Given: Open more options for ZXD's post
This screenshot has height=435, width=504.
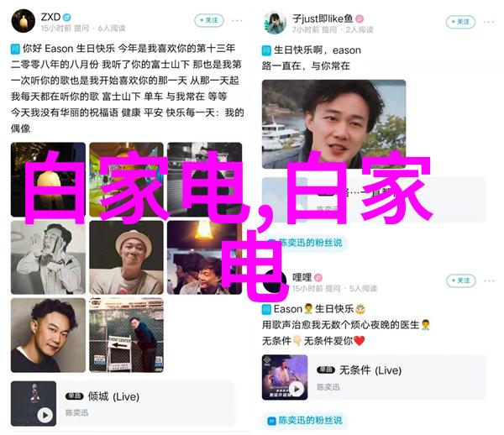Looking at the screenshot, I should [x=237, y=20].
